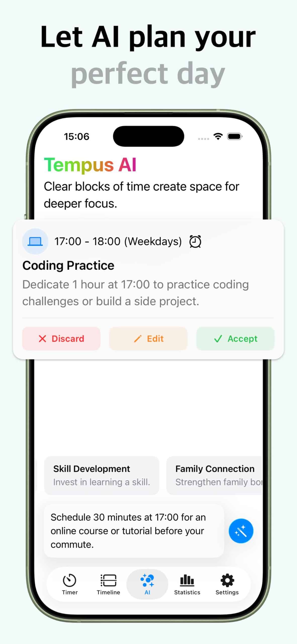297x644 pixels.
Task: Open the 17:00 online course message bubble
Action: coord(133,531)
